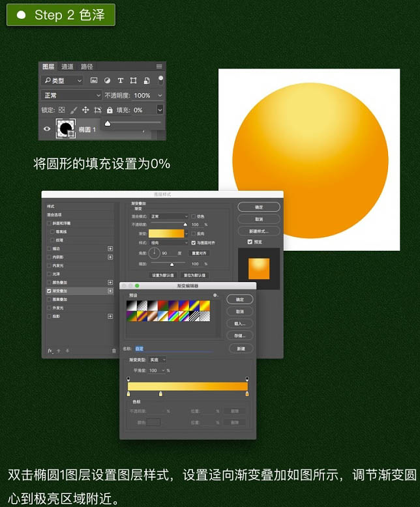Add another 颜色叠加 effect plus icon

[110, 283]
